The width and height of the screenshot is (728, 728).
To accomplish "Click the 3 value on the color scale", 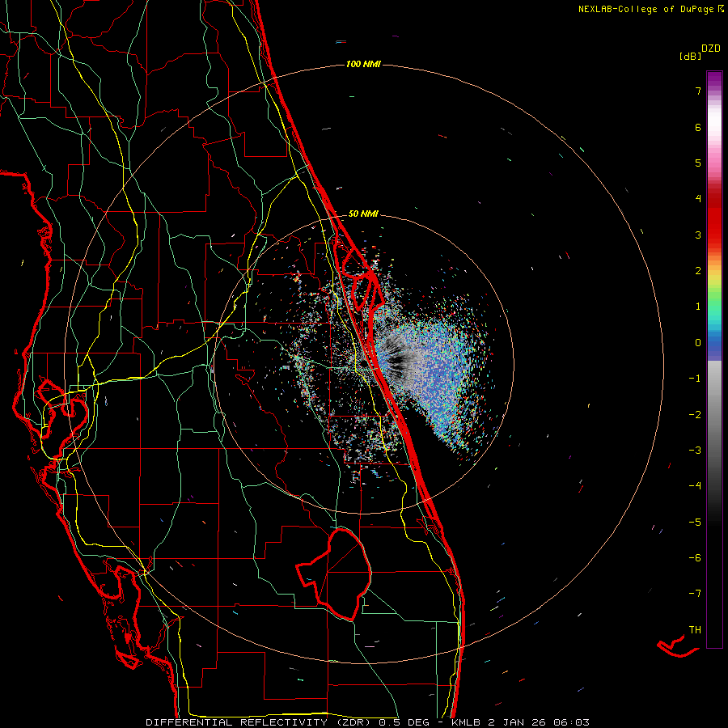I will coord(698,235).
